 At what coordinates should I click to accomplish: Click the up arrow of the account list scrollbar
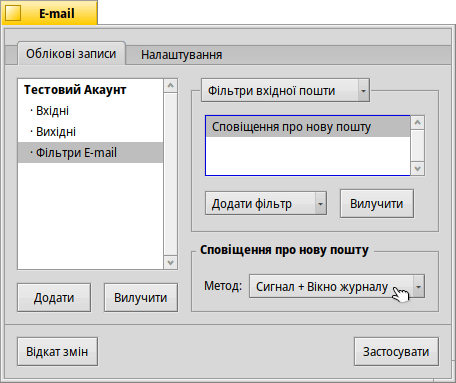click(x=171, y=86)
